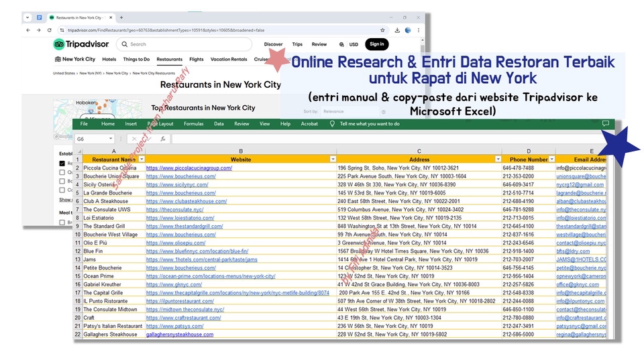The width and height of the screenshot is (644, 362).
Task: Open the Restaurant Name filter dropdown
Action: point(142,160)
